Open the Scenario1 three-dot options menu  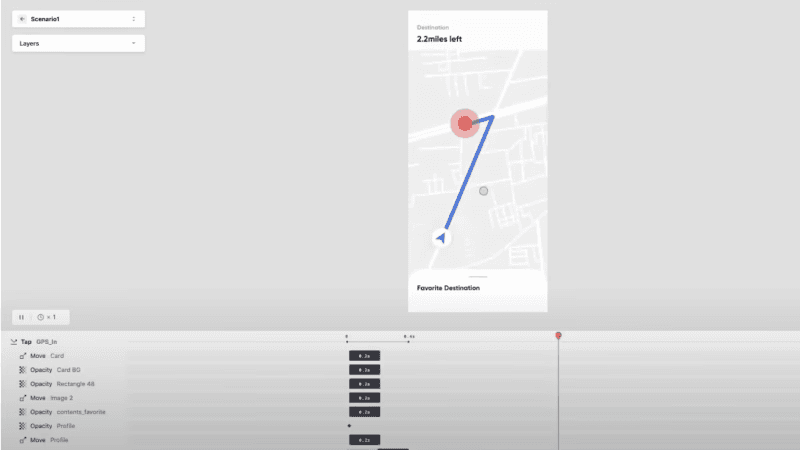(134, 19)
